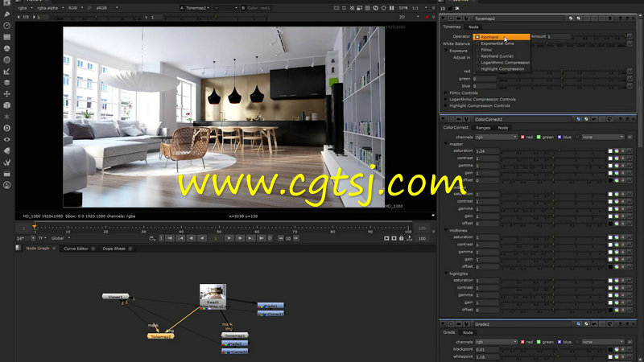Screen dimensions: 644x362
Task: Pause viewer updates icon
Action: [x=392, y=8]
